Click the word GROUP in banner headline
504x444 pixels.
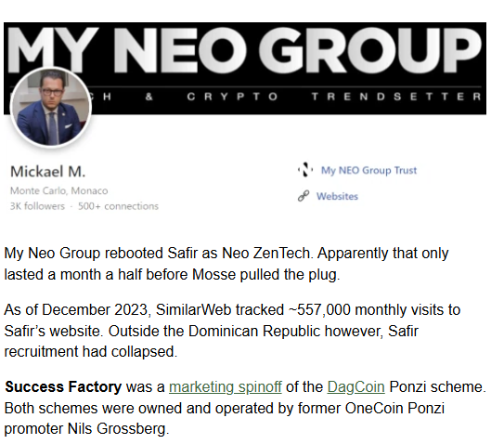(370, 50)
